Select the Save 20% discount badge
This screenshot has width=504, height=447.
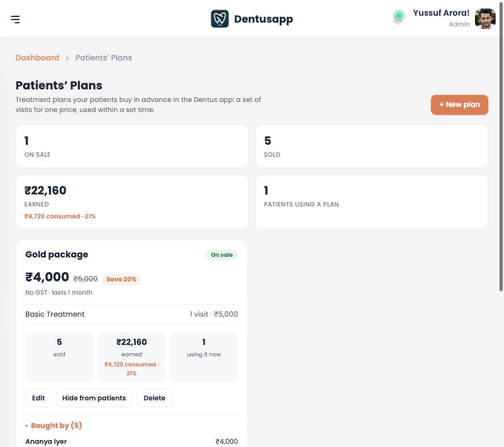click(121, 279)
